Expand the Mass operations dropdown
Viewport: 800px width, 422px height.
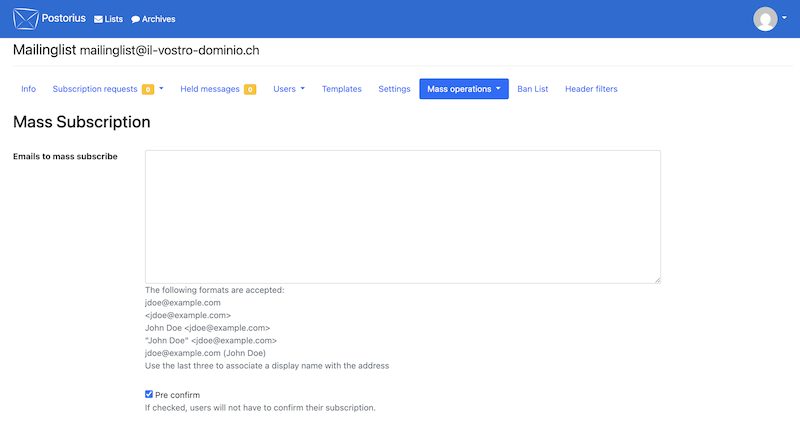pyautogui.click(x=464, y=89)
